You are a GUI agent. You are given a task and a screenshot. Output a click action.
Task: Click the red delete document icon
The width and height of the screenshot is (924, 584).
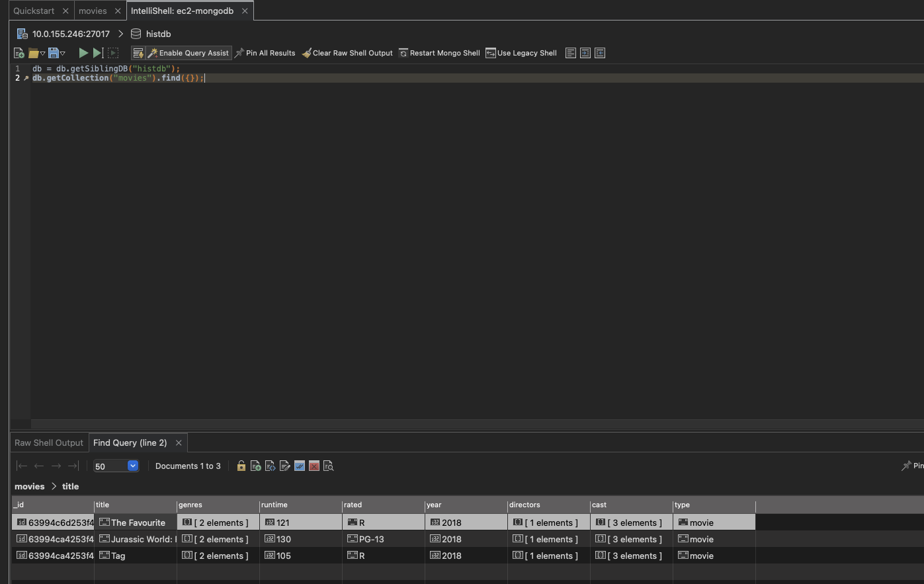pyautogui.click(x=314, y=466)
